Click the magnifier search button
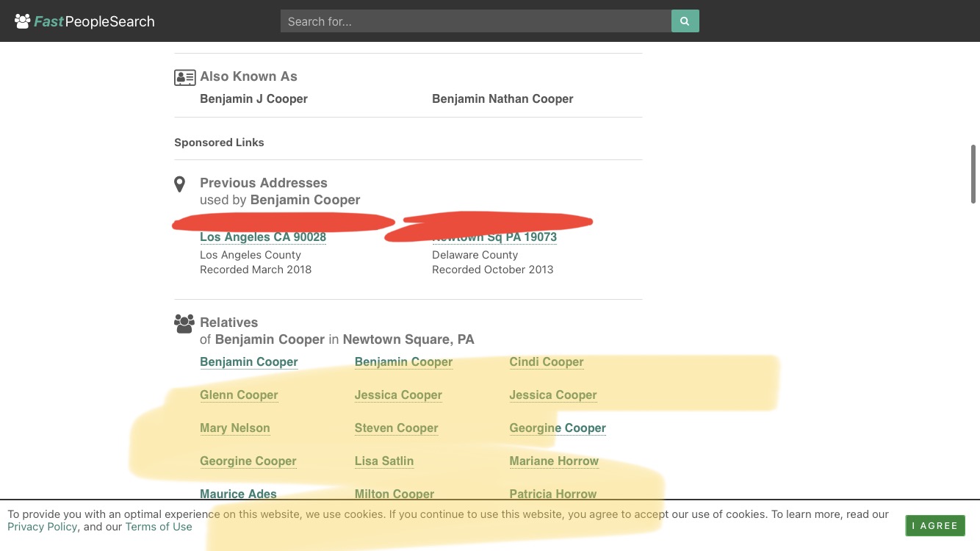This screenshot has height=551, width=980. 685,21
